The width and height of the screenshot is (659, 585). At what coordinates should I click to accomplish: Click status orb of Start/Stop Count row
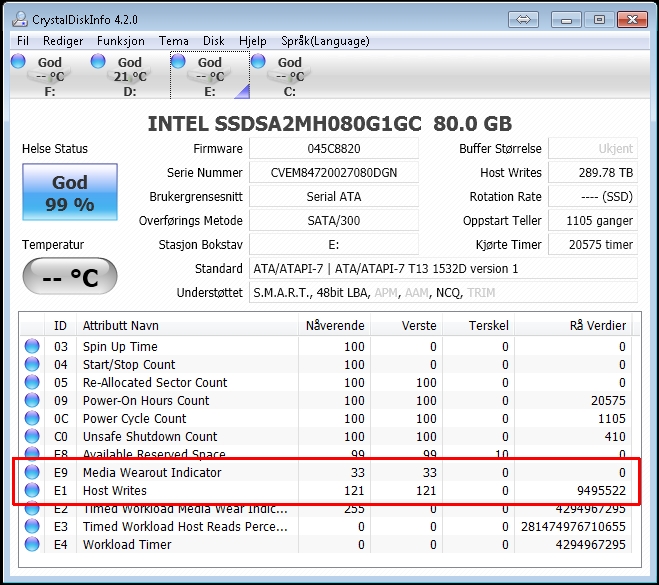(32, 364)
